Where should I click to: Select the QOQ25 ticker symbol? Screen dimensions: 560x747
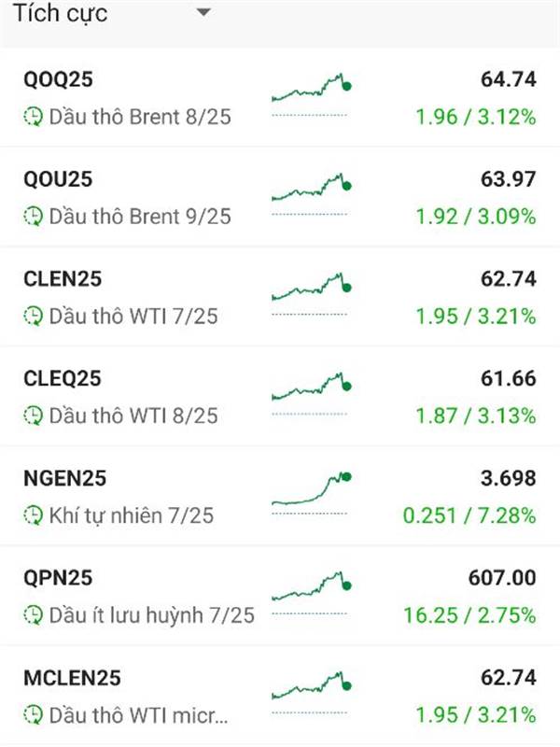click(58, 79)
